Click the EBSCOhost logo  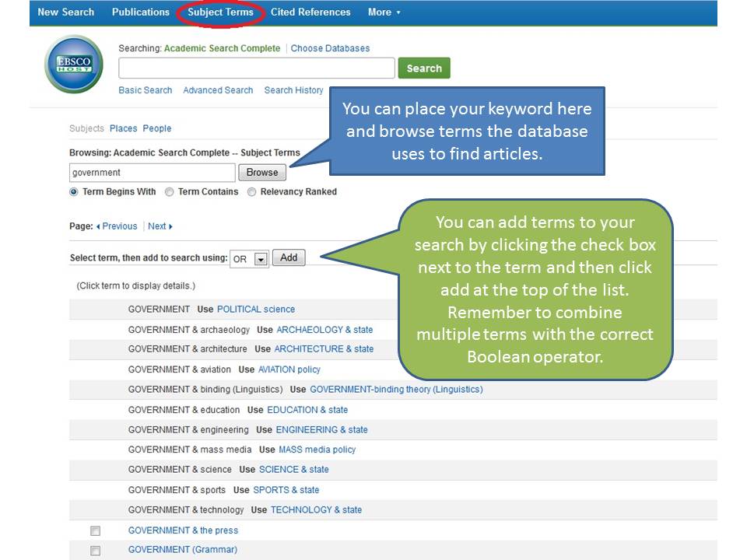click(72, 64)
